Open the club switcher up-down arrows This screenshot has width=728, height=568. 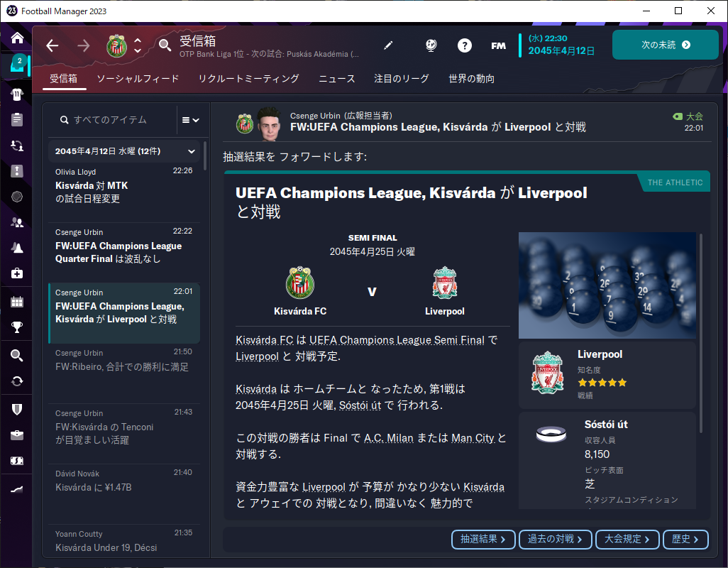(138, 45)
